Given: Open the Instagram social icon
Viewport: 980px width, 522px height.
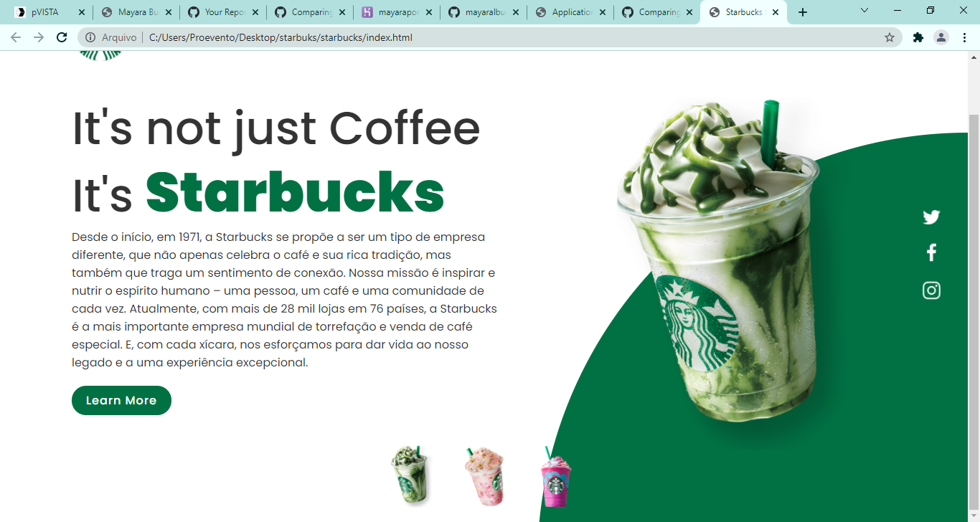Looking at the screenshot, I should tap(931, 290).
